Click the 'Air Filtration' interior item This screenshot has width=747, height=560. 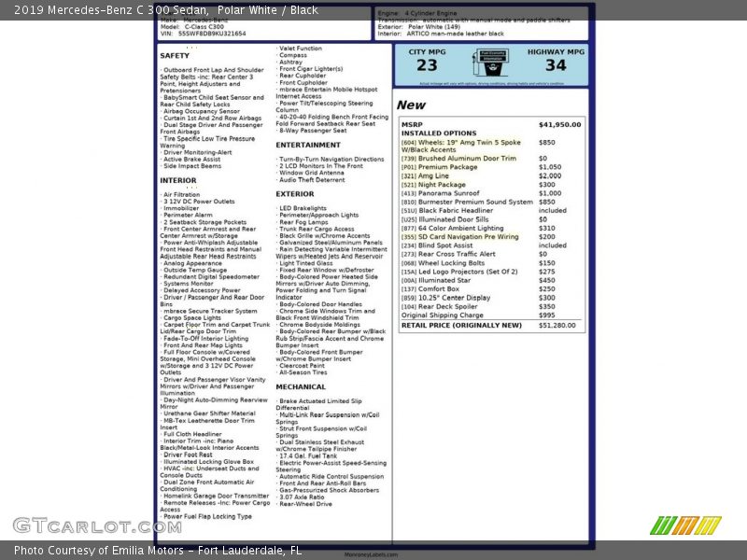pyautogui.click(x=181, y=195)
